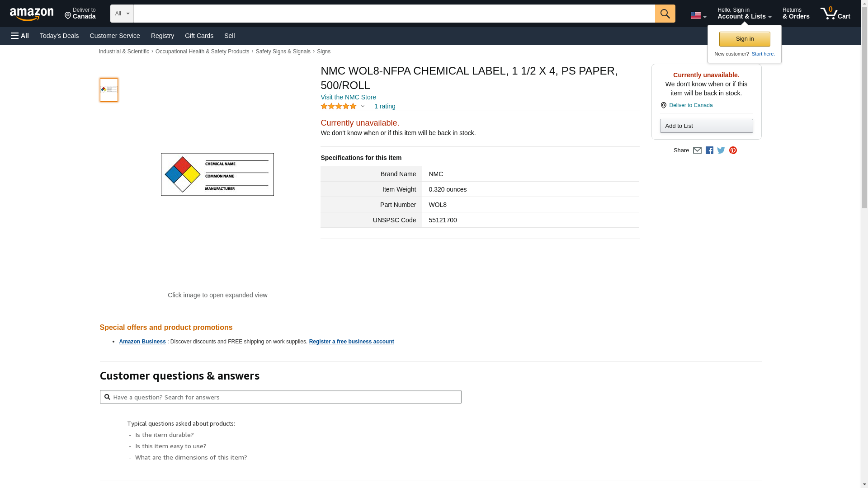Share product on Twitter
The height and width of the screenshot is (488, 868).
[721, 150]
